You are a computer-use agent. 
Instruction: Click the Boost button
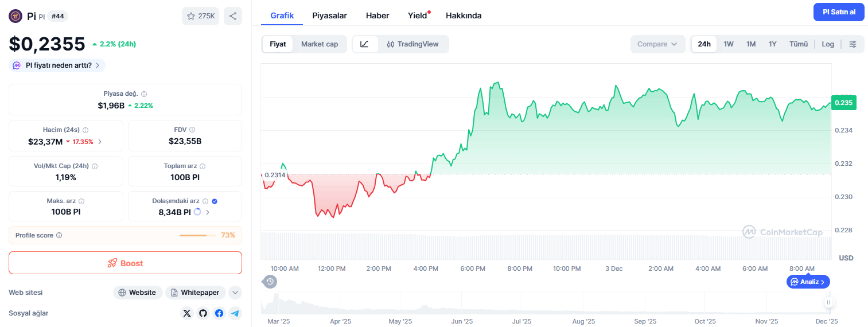pos(125,263)
